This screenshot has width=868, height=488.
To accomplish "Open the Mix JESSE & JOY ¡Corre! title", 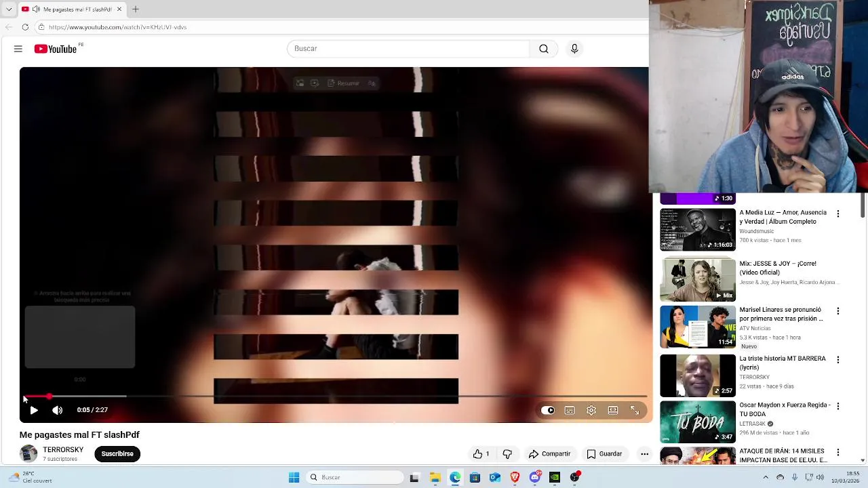I will point(778,268).
